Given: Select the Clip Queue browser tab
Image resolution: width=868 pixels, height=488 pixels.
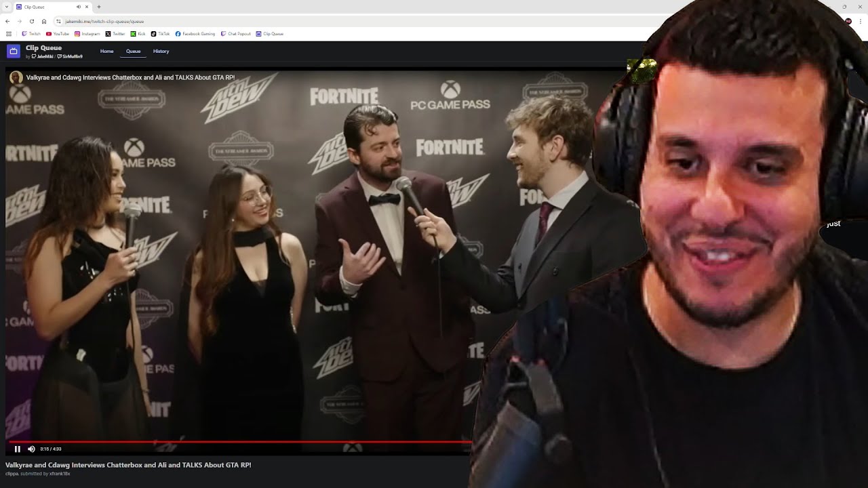Looking at the screenshot, I should (53, 7).
